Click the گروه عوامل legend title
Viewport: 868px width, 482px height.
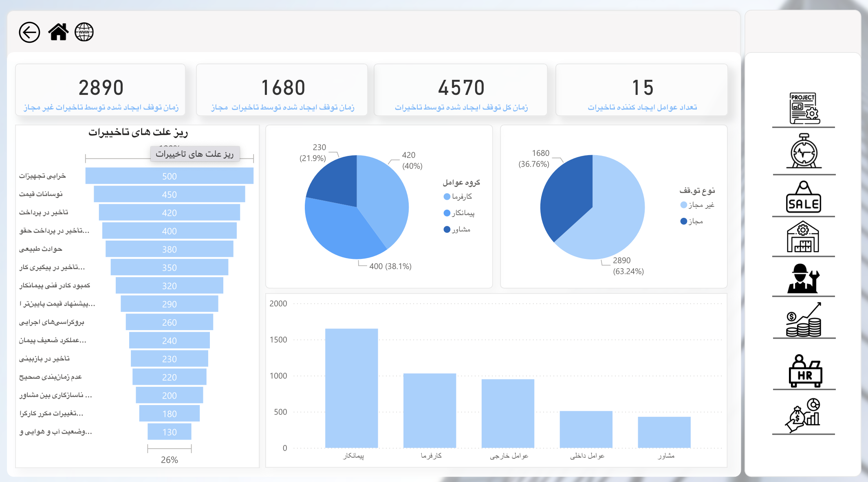click(x=461, y=182)
